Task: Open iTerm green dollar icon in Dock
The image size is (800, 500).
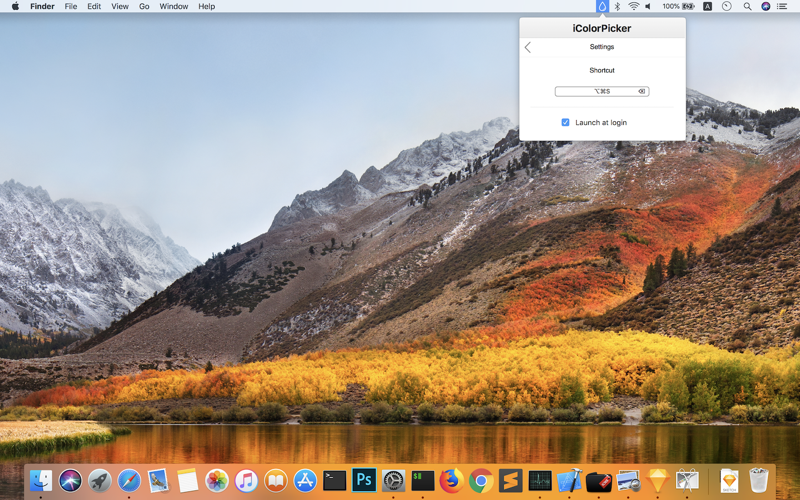Action: 423,480
